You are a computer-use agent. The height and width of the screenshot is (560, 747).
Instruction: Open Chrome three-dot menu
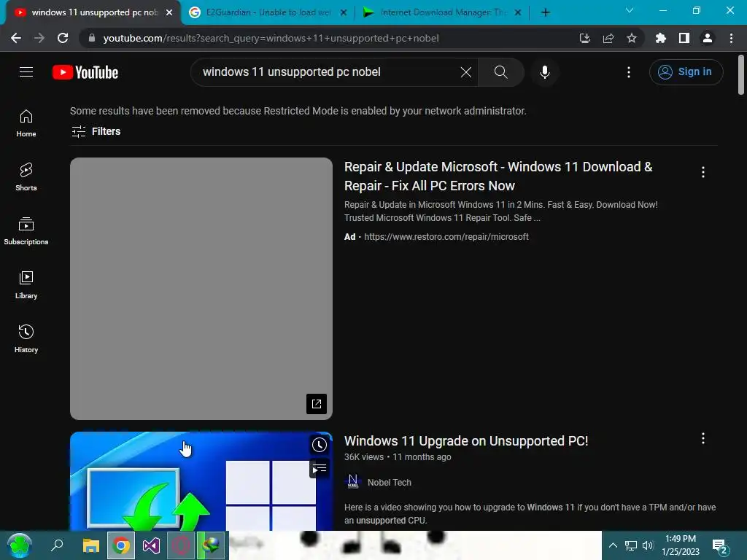coord(731,38)
